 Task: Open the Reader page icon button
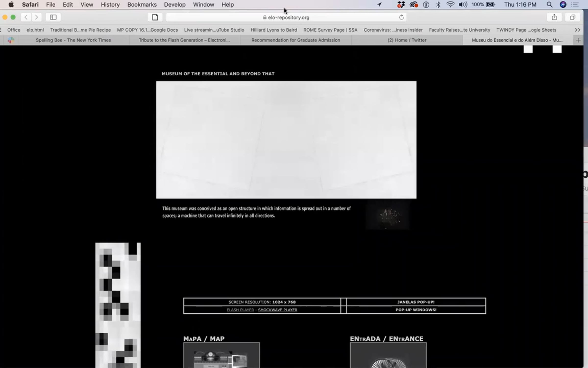(x=155, y=17)
